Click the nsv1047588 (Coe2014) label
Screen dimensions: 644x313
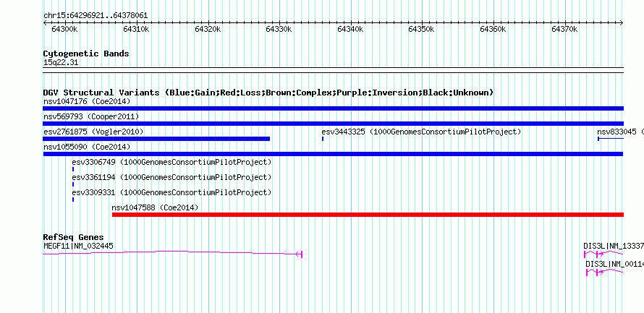click(156, 207)
